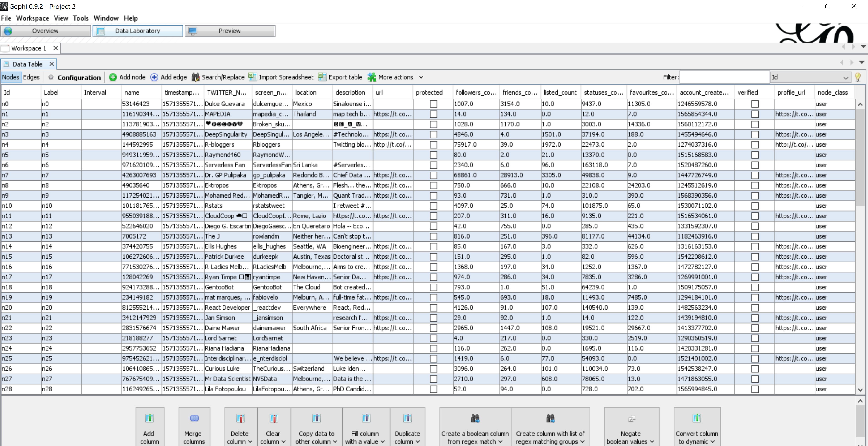
Task: Open the Tools menu
Action: [x=81, y=18]
